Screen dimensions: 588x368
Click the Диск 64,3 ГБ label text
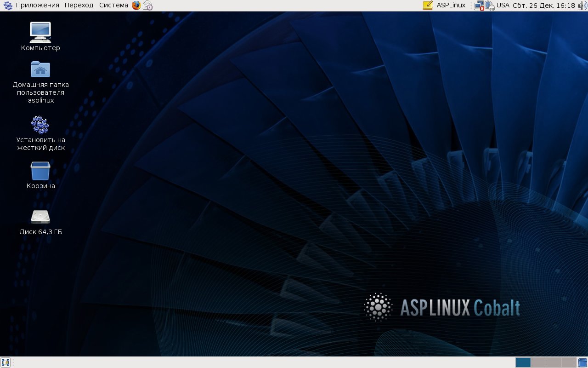pyautogui.click(x=41, y=232)
